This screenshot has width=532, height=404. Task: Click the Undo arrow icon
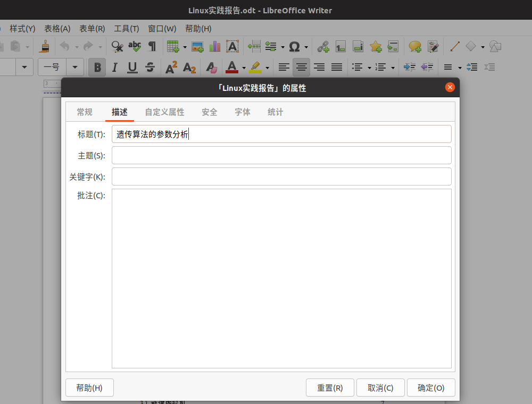click(x=64, y=47)
